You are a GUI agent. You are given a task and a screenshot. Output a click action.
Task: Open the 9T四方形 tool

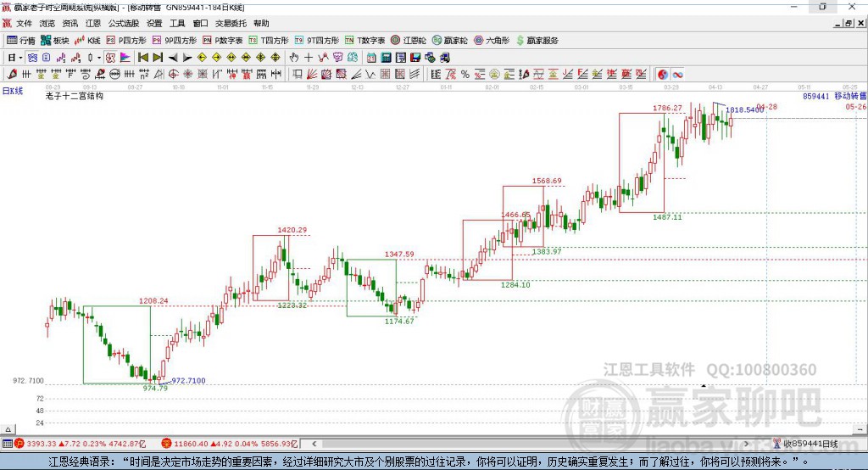(317, 41)
